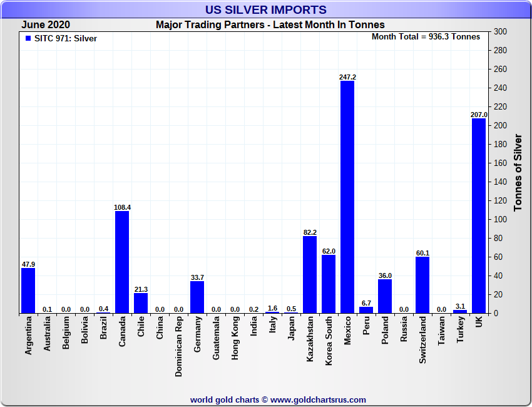Click the "36.0" value label
Image resolution: width=532 pixels, height=407 pixels.
(385, 276)
